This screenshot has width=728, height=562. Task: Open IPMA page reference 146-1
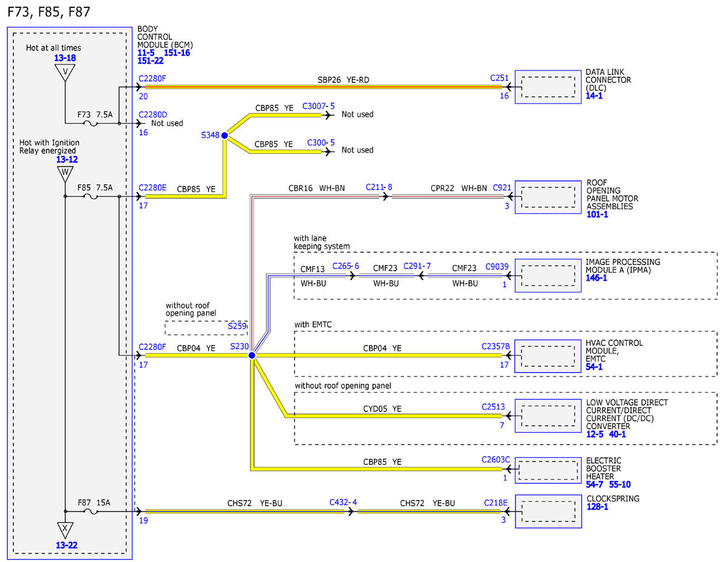tap(597, 278)
